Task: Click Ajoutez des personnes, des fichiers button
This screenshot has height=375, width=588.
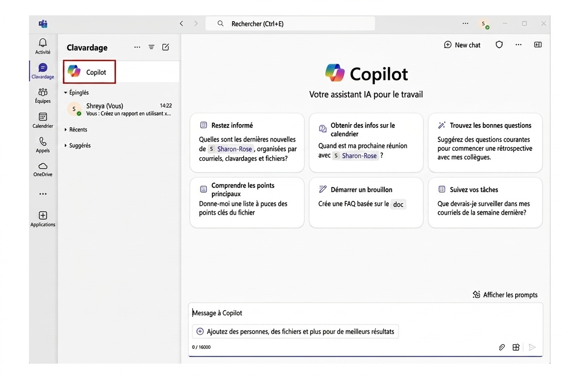Action: pos(295,331)
